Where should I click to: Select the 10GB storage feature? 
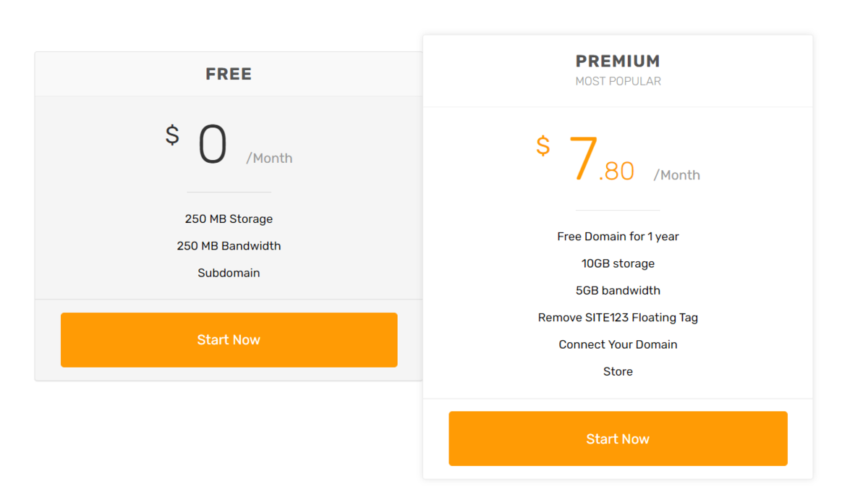[618, 263]
